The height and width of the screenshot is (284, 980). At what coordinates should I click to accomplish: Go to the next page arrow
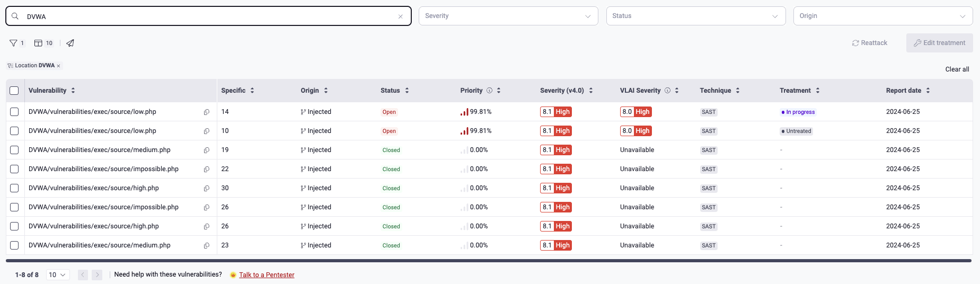point(97,275)
